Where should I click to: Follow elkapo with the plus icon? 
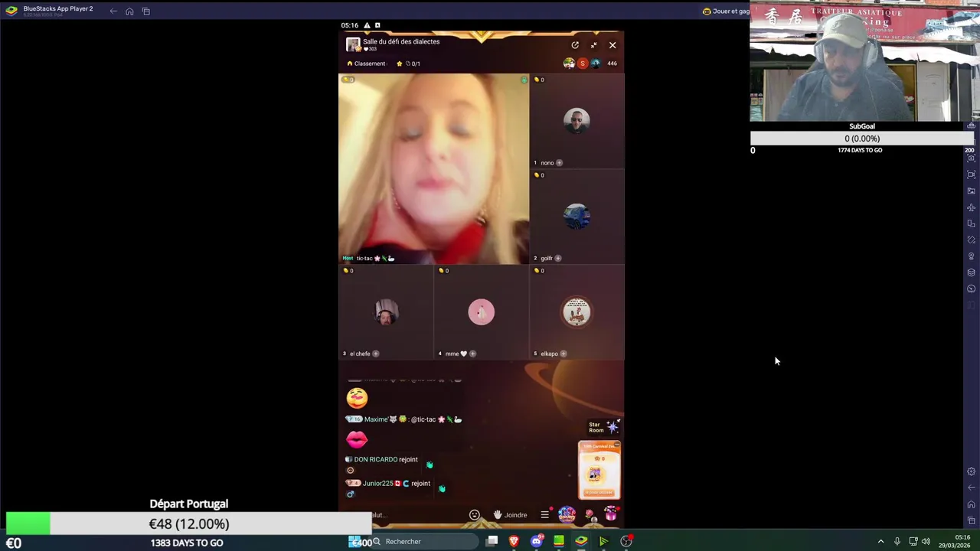click(563, 354)
